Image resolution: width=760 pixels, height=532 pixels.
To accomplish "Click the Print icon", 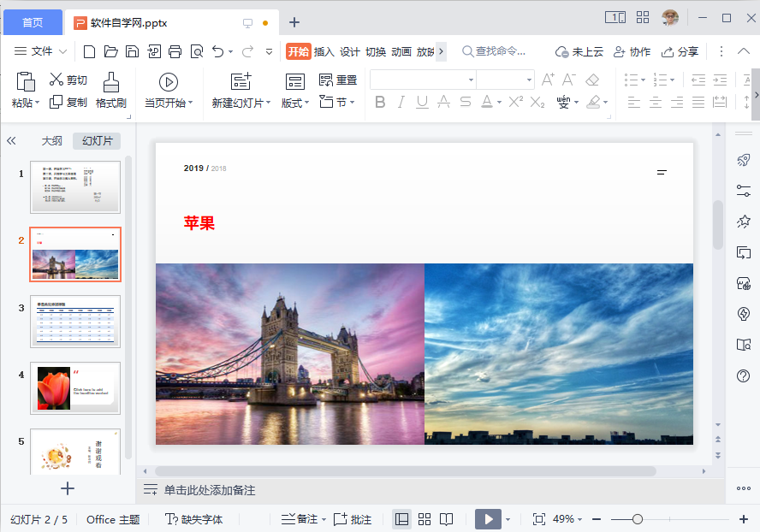I will click(175, 51).
